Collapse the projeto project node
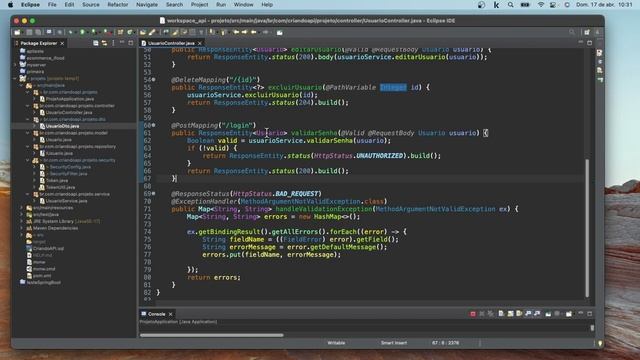640x360 pixels. [15, 78]
